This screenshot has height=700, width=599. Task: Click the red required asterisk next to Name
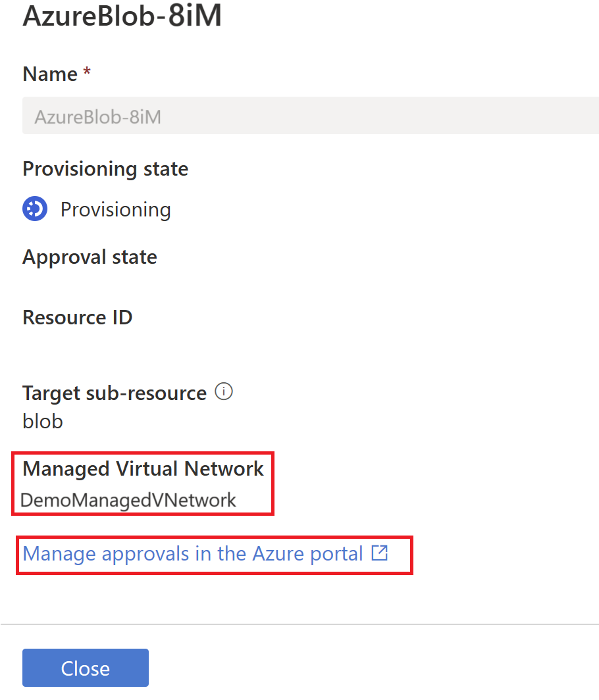87,74
